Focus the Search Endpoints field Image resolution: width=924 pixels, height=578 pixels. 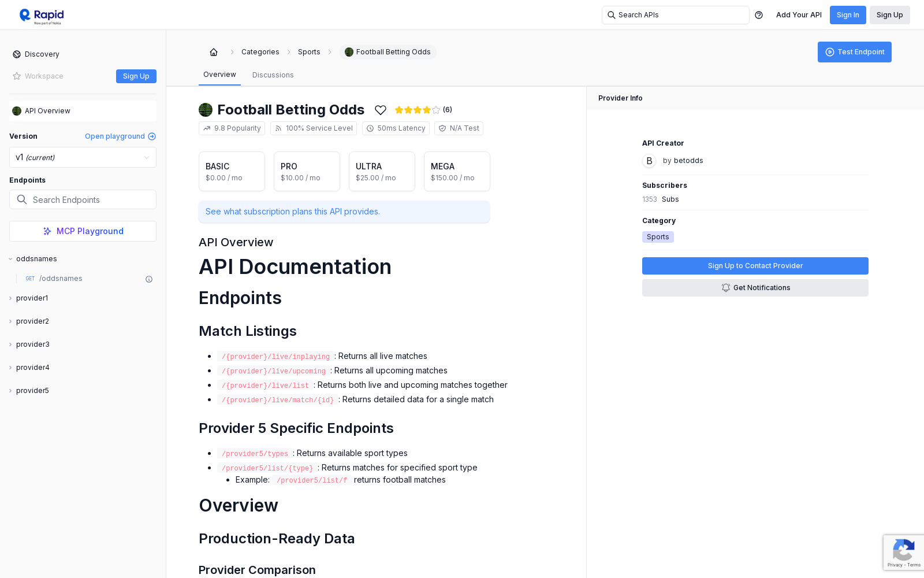(83, 199)
